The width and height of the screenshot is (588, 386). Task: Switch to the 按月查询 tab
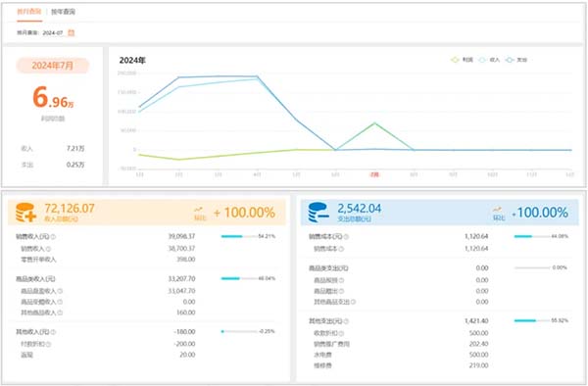[28, 11]
